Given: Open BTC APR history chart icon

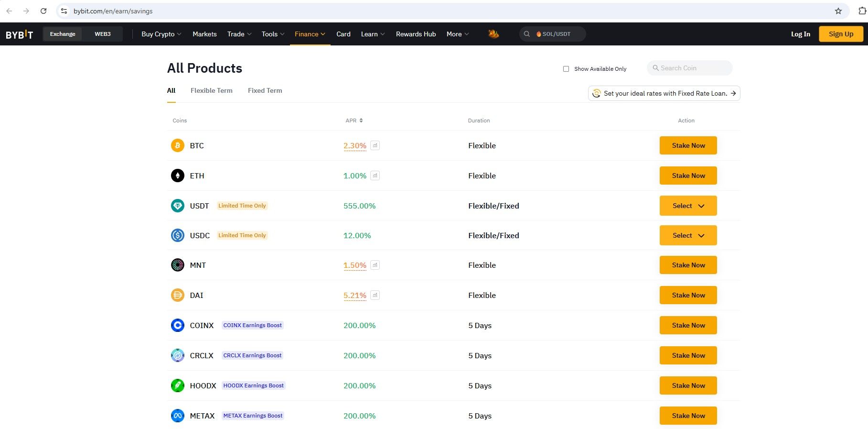Looking at the screenshot, I should click(x=375, y=145).
